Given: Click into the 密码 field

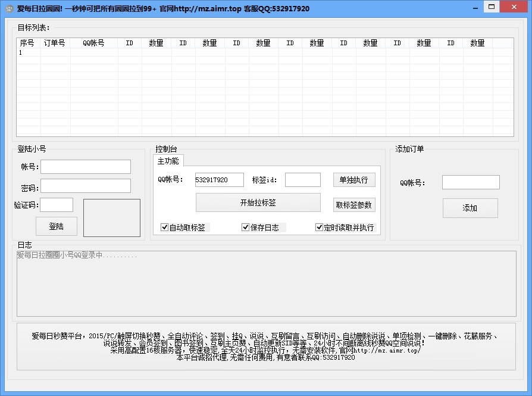Looking at the screenshot, I should 86,186.
